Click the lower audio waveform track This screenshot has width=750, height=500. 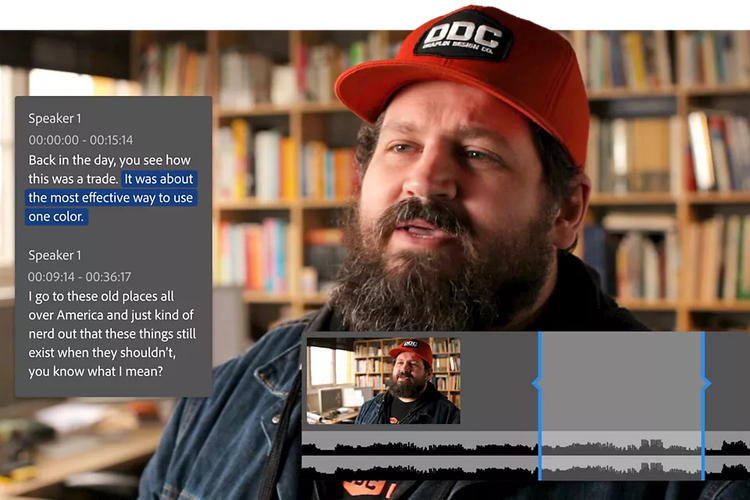526,468
